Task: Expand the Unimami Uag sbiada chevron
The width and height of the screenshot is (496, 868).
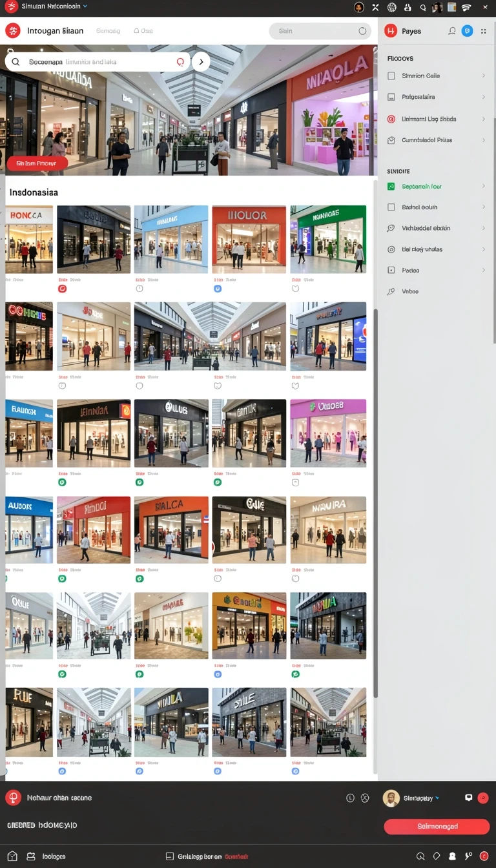Action: pos(484,119)
